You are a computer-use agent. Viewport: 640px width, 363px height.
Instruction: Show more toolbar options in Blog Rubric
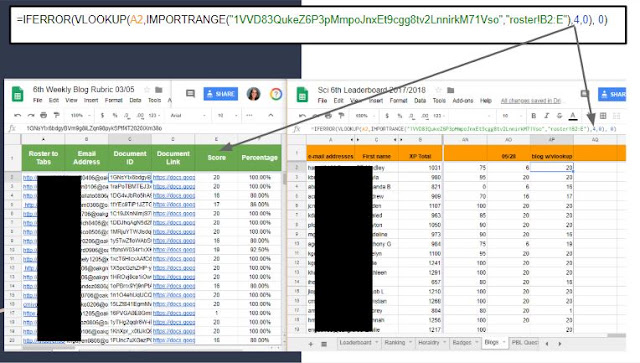[x=249, y=116]
